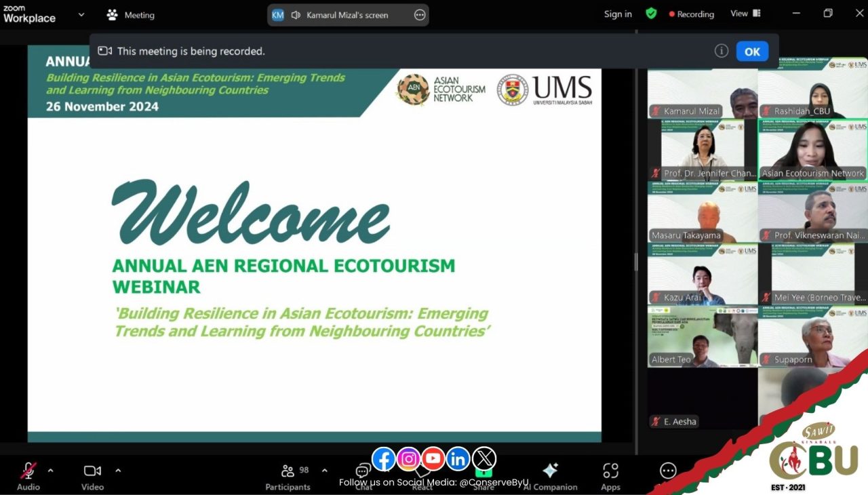Viewport: 868px width, 495px height.
Task: Expand audio options arrow next to Audio
Action: click(50, 470)
